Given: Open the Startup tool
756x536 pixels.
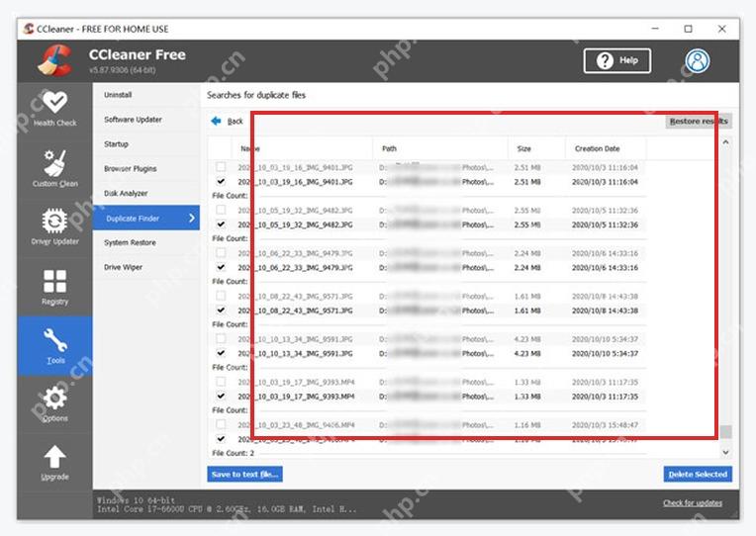Looking at the screenshot, I should pos(146,144).
